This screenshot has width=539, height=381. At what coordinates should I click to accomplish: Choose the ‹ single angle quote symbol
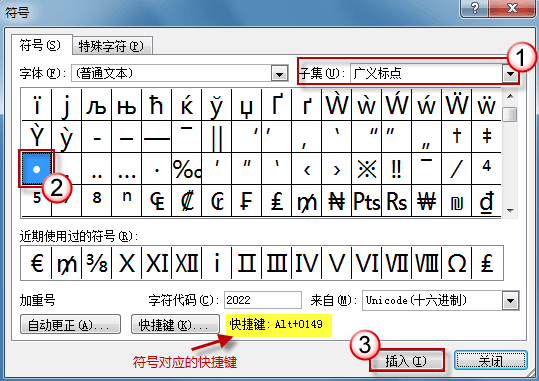[307, 169]
